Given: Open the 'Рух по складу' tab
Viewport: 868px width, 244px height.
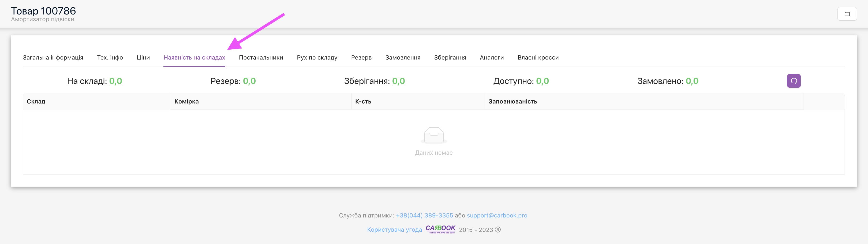Looking at the screenshot, I should click(x=317, y=58).
